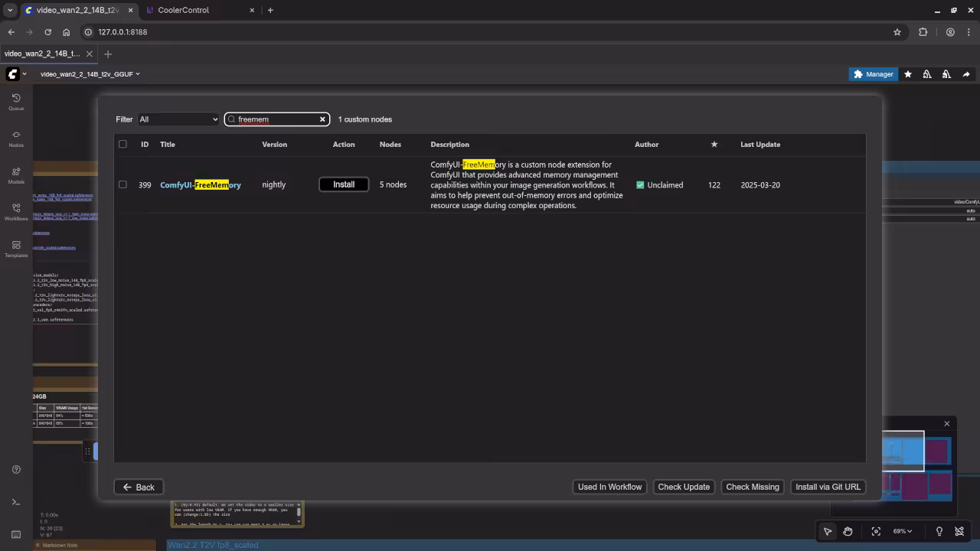
Task: Activate the hand pan tool
Action: 848,531
